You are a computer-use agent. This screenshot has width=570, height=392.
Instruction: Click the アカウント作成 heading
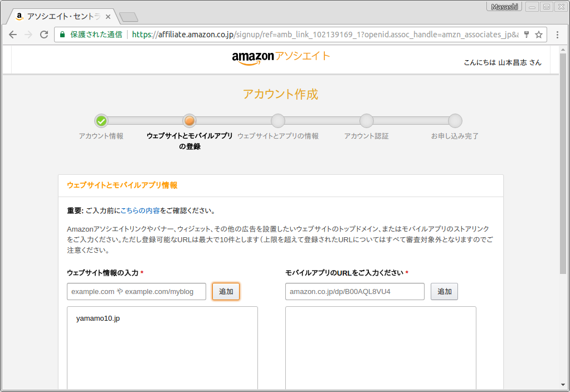point(281,95)
